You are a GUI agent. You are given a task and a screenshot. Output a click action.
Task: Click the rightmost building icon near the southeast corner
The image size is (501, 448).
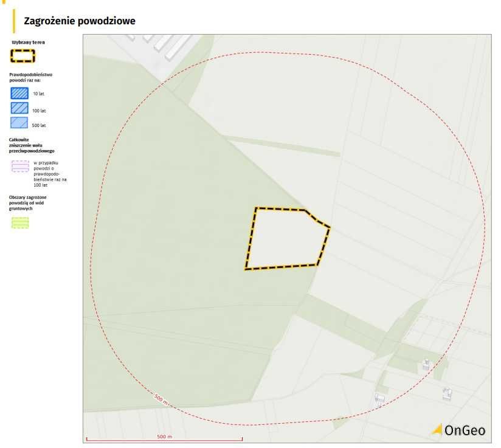coord(447,394)
